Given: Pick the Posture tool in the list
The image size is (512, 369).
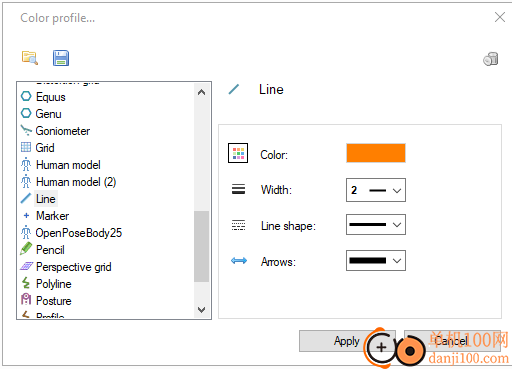Looking at the screenshot, I should (x=54, y=301).
